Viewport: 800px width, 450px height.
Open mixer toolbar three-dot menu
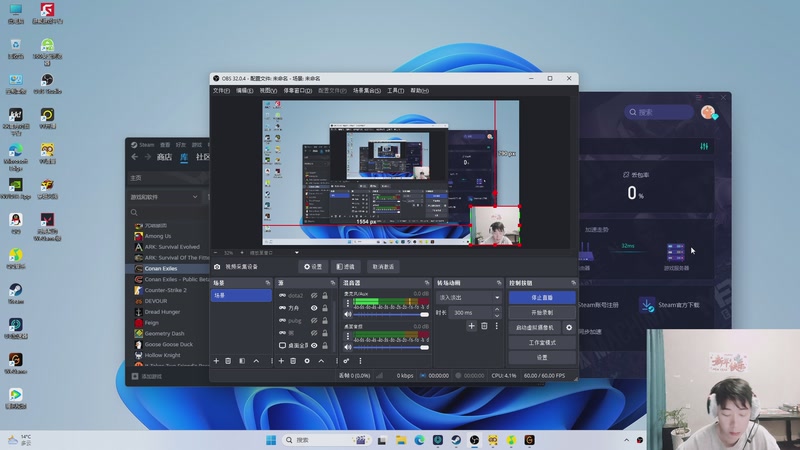[360, 361]
